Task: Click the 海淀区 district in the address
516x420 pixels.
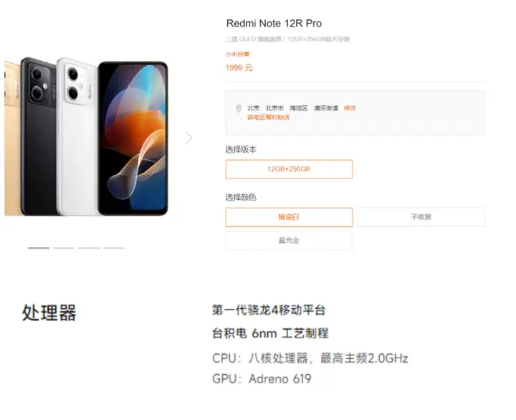Action: [x=298, y=108]
